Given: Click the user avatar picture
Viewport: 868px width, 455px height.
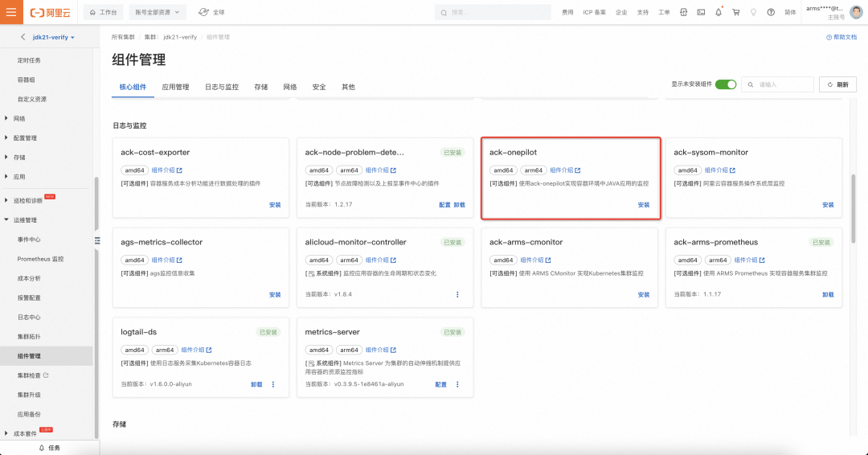Looking at the screenshot, I should (856, 12).
